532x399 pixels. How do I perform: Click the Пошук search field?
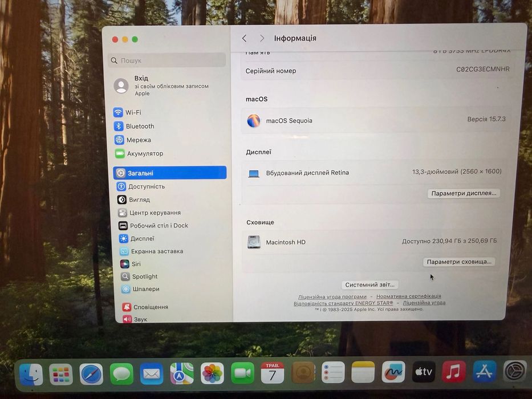point(167,60)
